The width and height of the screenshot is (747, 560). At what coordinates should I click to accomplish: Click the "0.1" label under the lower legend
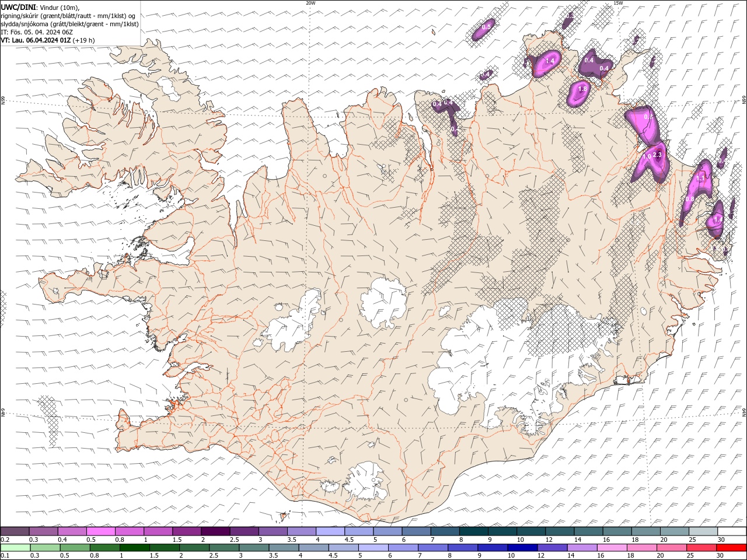tap(5, 556)
